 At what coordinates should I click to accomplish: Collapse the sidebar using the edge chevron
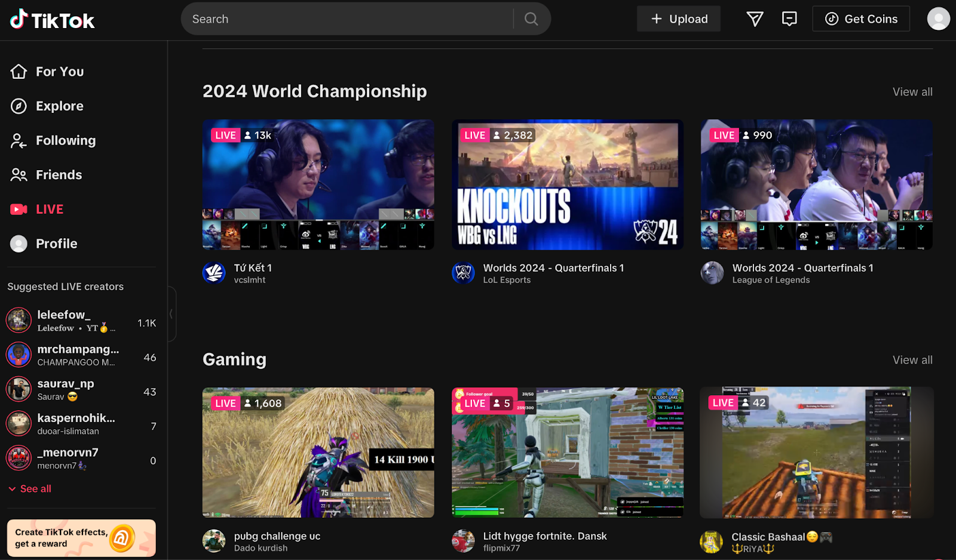coord(171,313)
